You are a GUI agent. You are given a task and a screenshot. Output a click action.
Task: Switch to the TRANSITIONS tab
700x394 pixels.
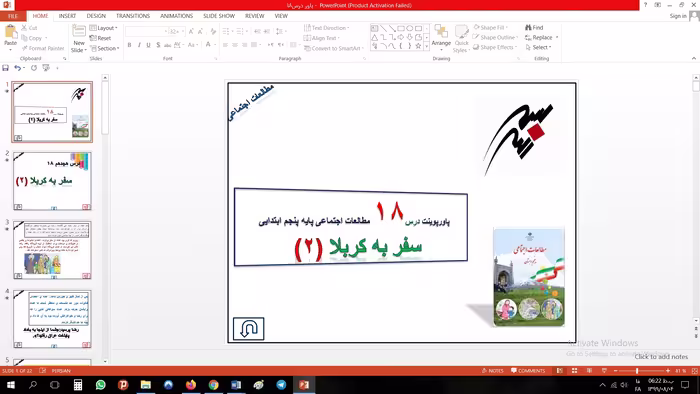coord(133,16)
